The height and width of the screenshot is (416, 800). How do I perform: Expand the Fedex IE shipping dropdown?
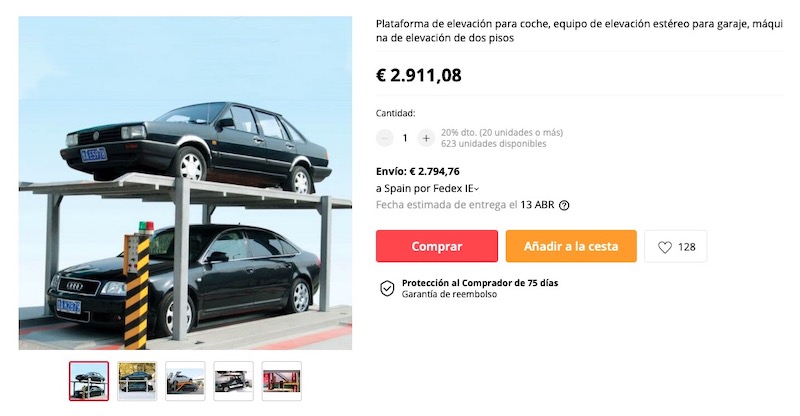pyautogui.click(x=477, y=189)
